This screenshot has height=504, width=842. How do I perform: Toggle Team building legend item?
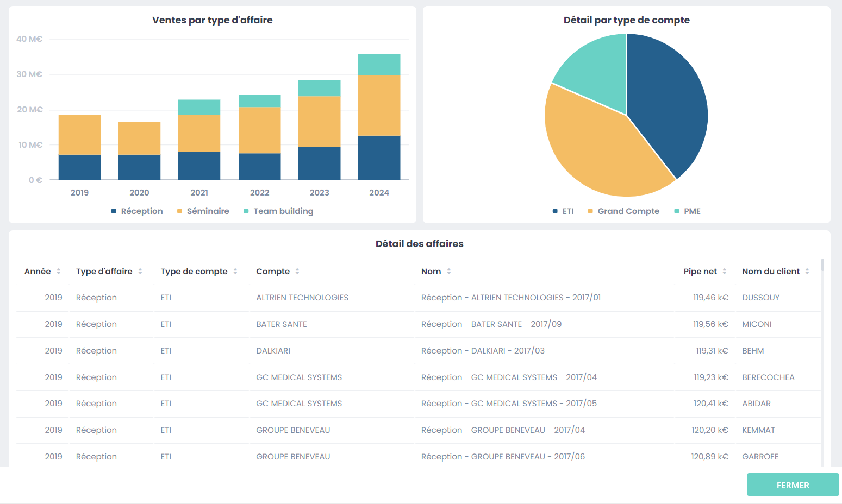point(278,211)
